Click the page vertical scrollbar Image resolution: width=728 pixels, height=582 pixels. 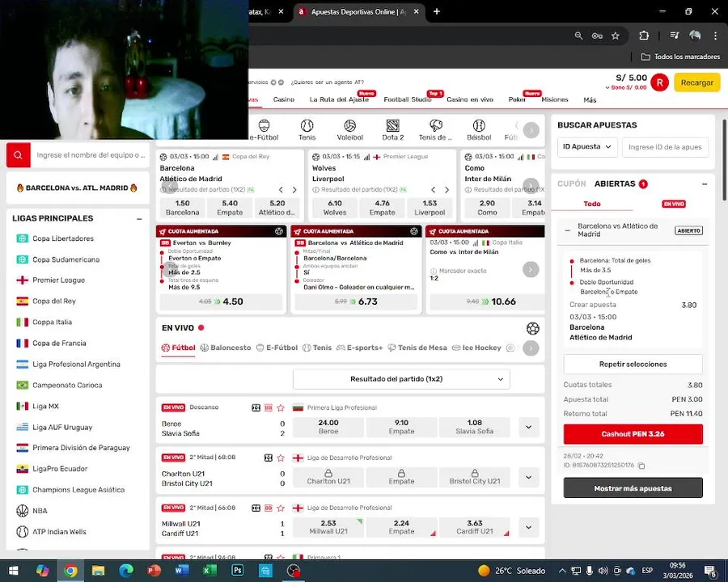[724, 160]
